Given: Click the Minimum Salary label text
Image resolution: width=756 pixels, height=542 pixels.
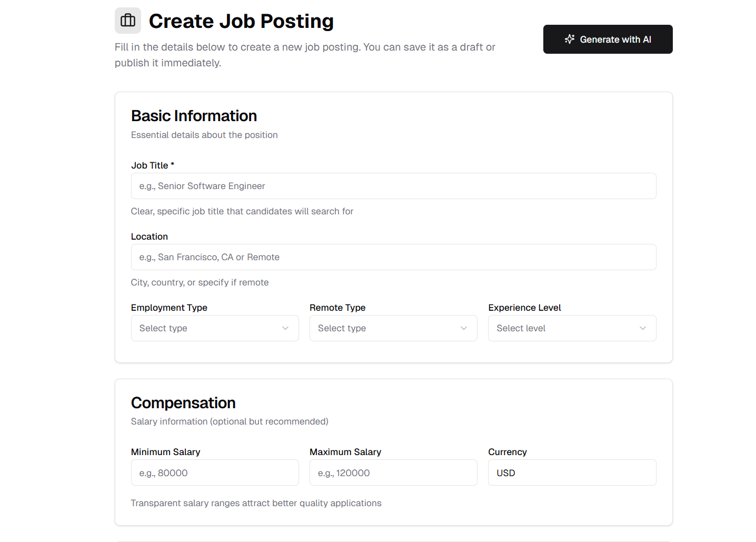Looking at the screenshot, I should [x=165, y=452].
